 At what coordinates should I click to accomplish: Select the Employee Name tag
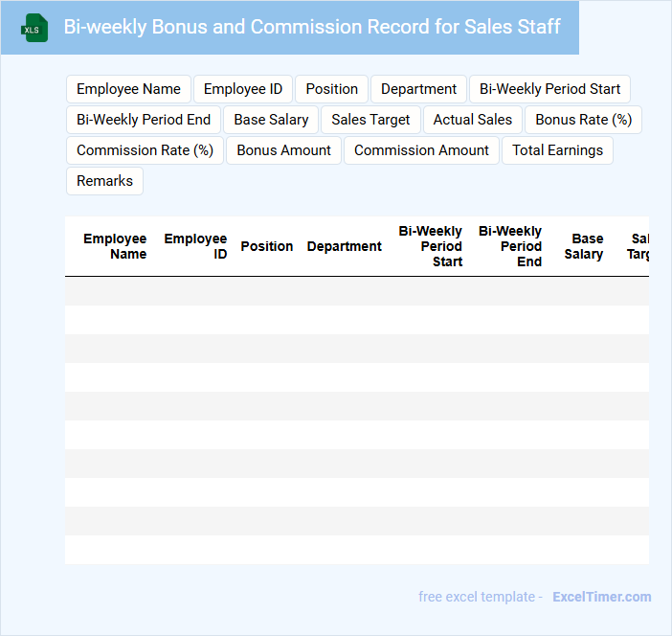(x=128, y=89)
